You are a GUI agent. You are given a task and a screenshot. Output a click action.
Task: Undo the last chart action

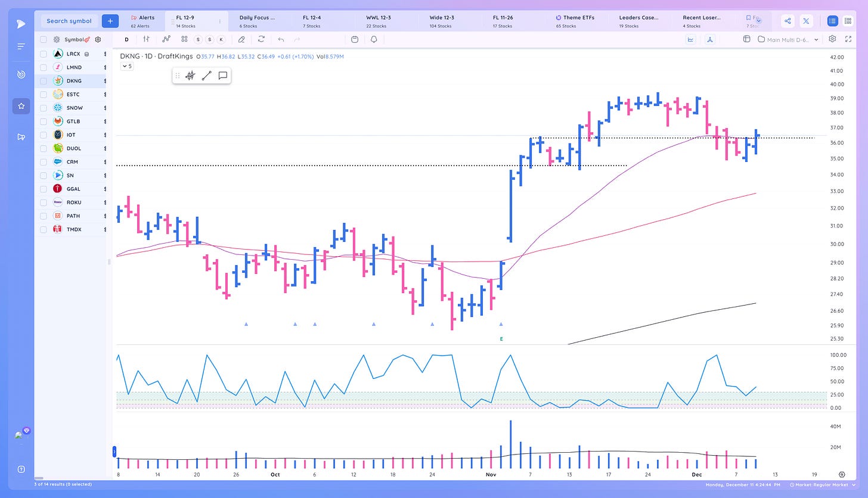(281, 39)
